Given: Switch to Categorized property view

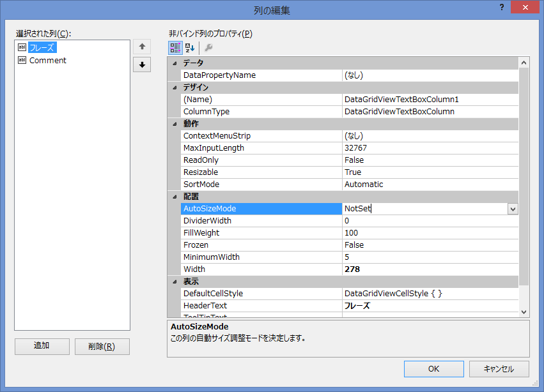Looking at the screenshot, I should [x=175, y=47].
